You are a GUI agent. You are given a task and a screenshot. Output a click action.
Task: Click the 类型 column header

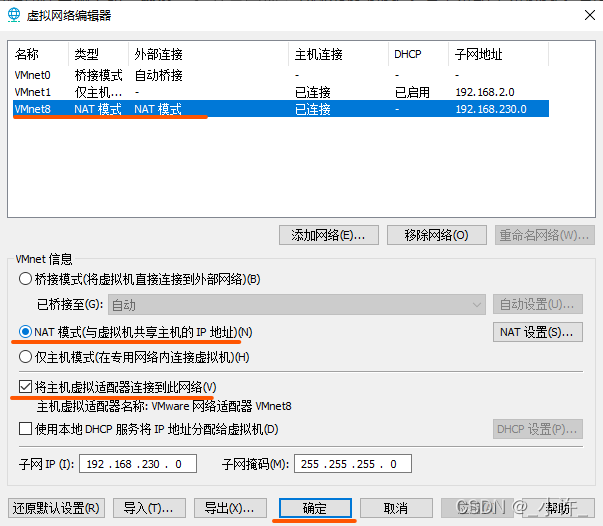98,54
